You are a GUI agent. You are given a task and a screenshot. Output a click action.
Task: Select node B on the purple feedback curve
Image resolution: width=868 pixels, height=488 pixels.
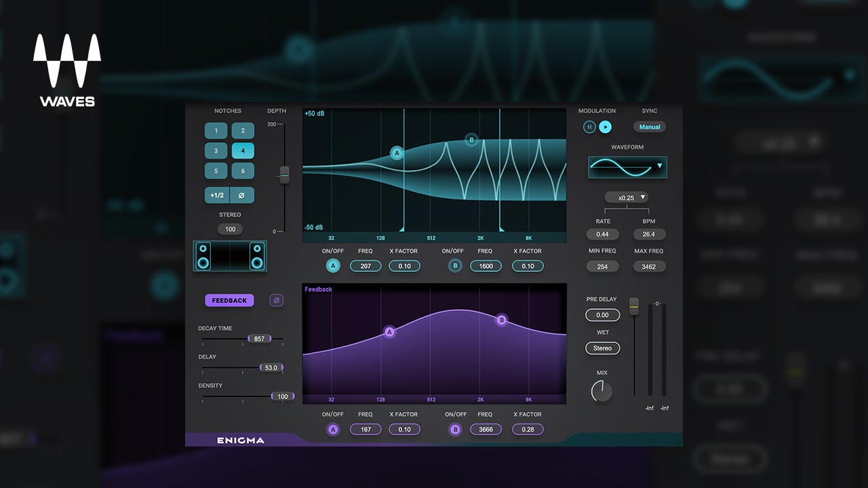coord(502,320)
